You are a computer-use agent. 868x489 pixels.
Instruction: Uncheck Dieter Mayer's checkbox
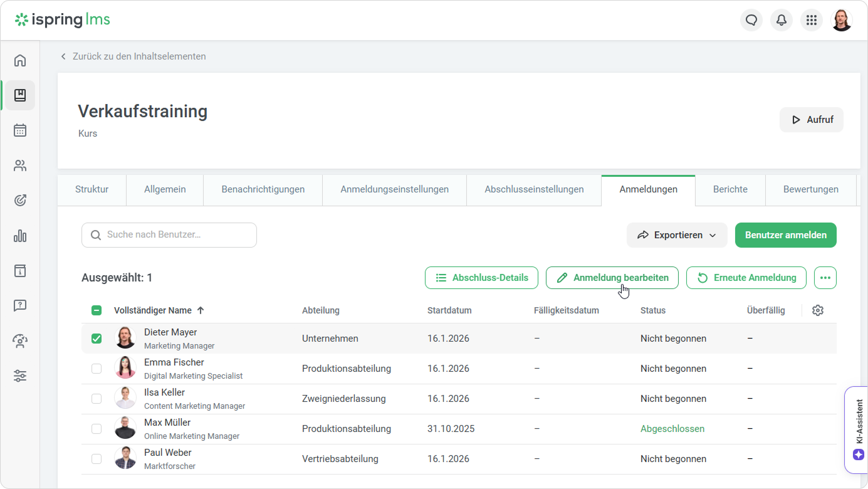coord(97,339)
